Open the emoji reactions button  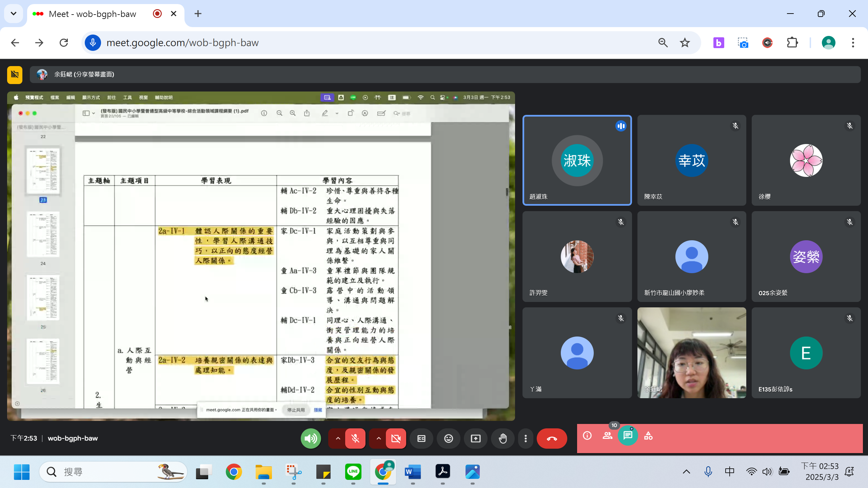449,439
